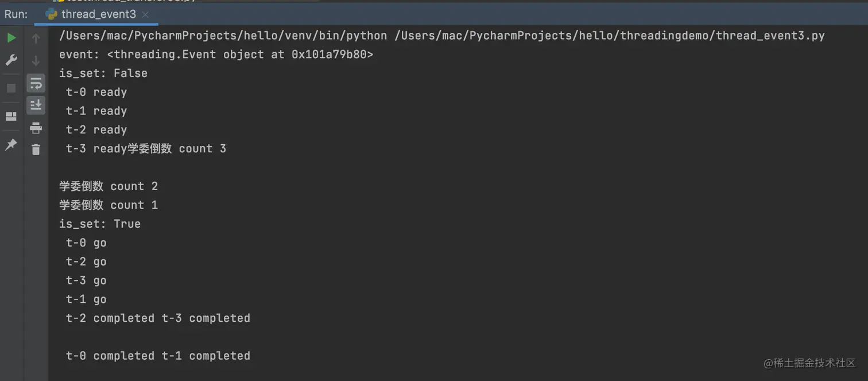Click the venv/bin/python interpreter path
The width and height of the screenshot is (868, 381).
coord(223,36)
